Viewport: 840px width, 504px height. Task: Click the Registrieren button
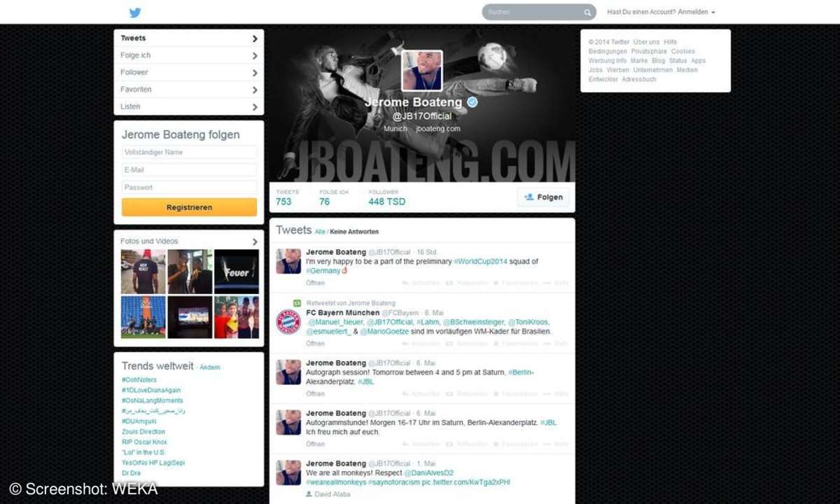189,206
